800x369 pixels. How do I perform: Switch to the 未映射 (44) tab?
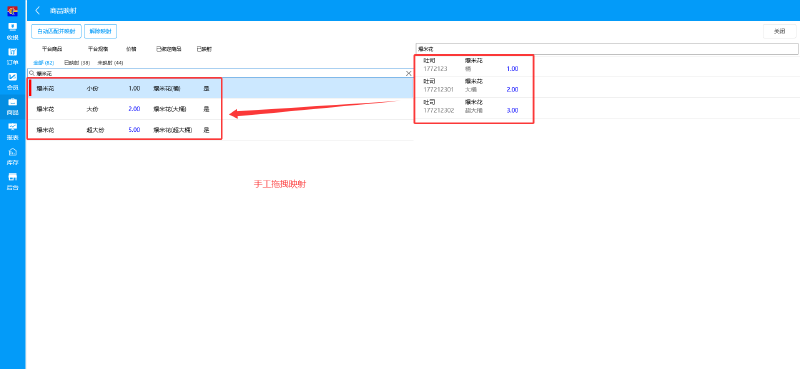[x=111, y=63]
